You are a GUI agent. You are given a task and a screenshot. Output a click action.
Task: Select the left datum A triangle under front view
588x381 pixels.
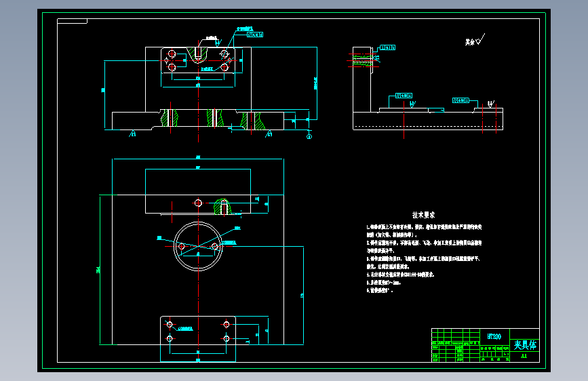[132, 134]
